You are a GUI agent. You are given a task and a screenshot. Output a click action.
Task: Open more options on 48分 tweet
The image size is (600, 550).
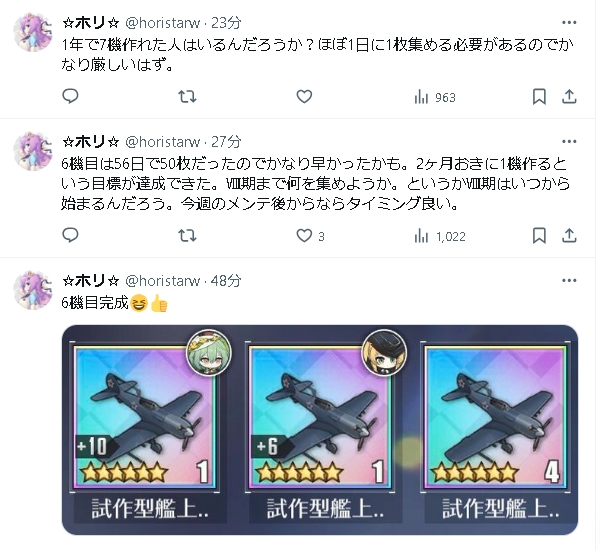[569, 281]
